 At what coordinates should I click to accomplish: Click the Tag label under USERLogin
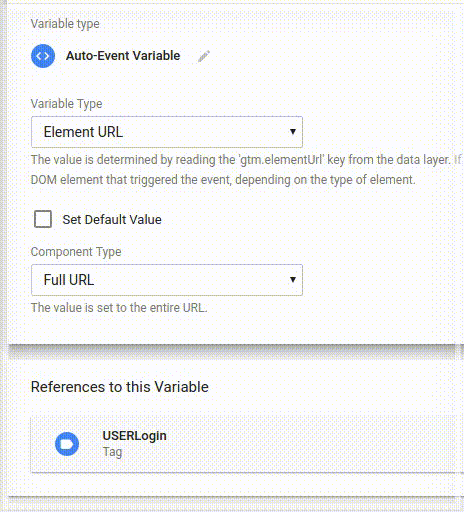click(112, 452)
